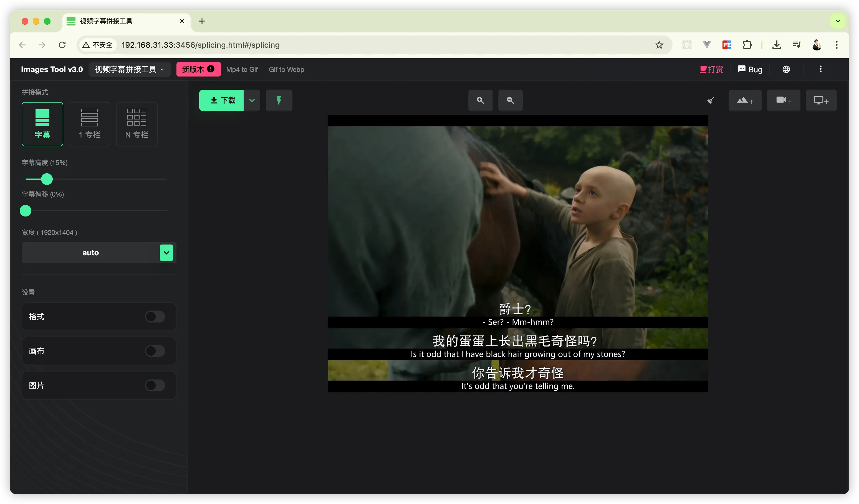
Task: Switch language with the globe icon
Action: click(x=786, y=70)
